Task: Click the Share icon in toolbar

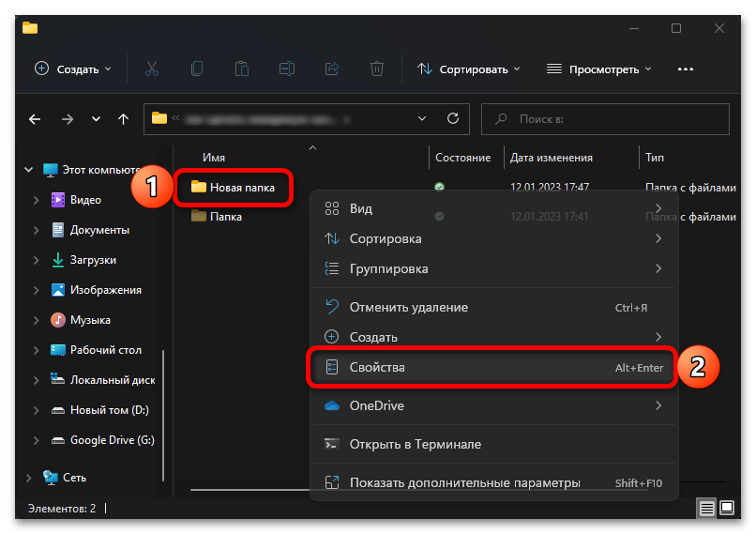Action: (331, 69)
